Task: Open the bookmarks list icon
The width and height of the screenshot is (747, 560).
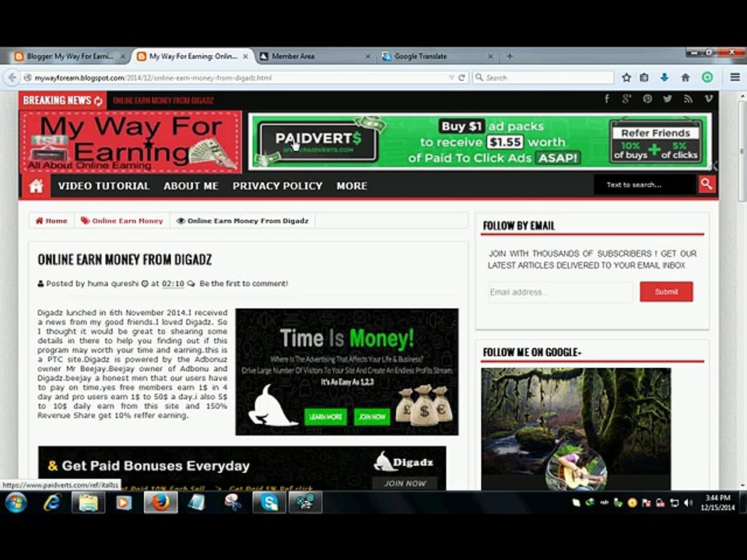Action: tap(644, 77)
